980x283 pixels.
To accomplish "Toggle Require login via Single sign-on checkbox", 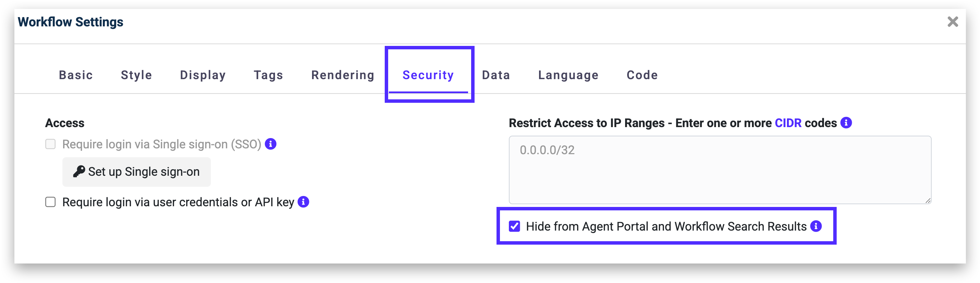I will tap(51, 144).
